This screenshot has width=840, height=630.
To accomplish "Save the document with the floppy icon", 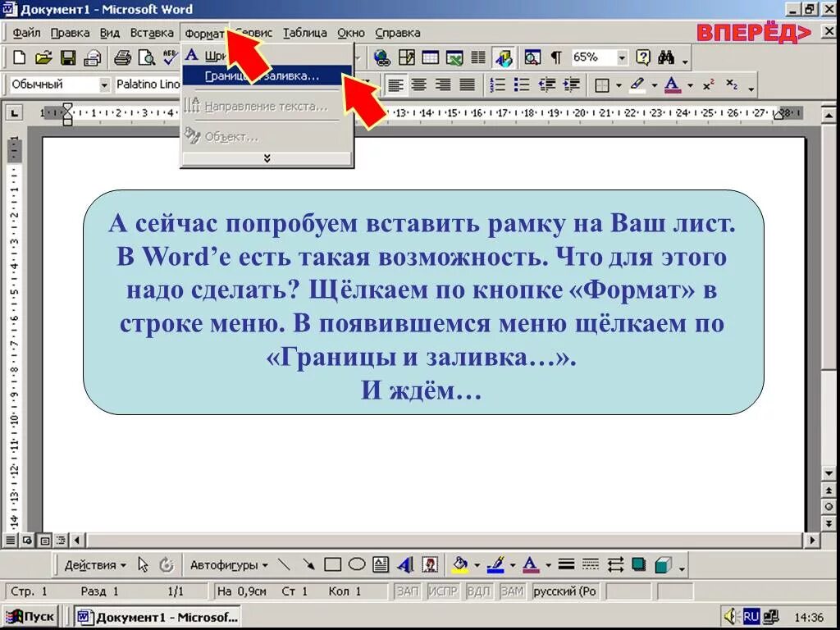I will coord(68,57).
